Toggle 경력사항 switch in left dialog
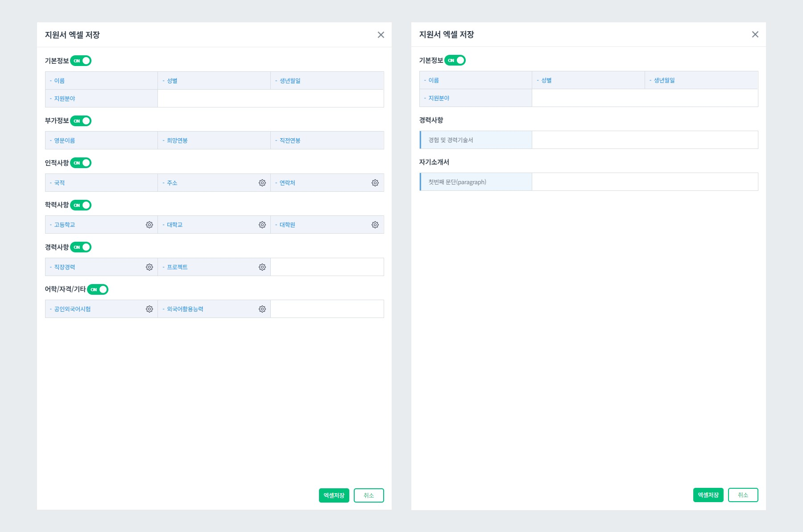 81,247
